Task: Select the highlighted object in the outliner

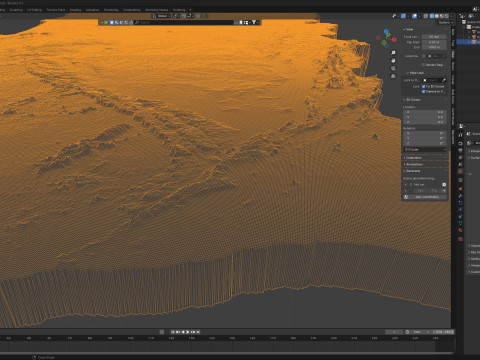Action: [468, 42]
